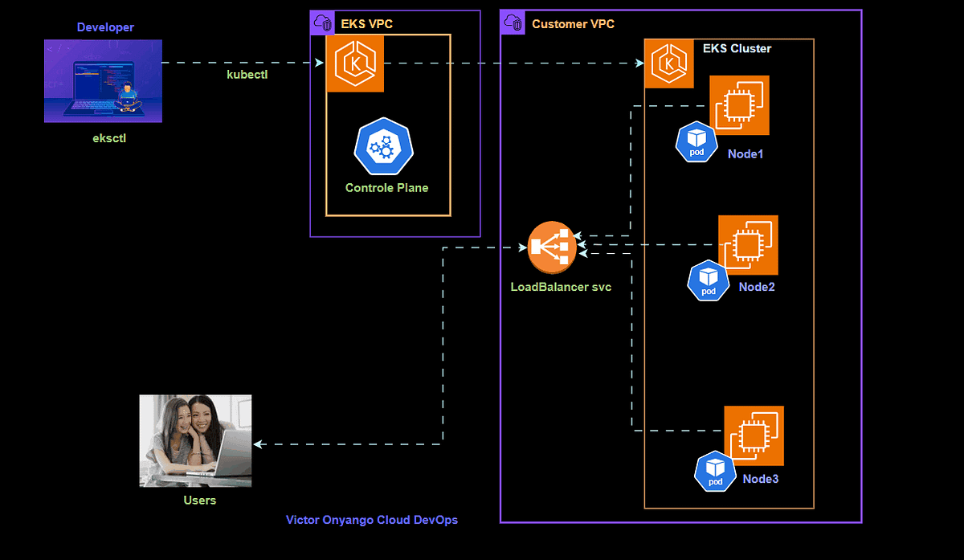Select the EKS Cluster Kubernetes icon
964x560 pixels.
pos(669,63)
